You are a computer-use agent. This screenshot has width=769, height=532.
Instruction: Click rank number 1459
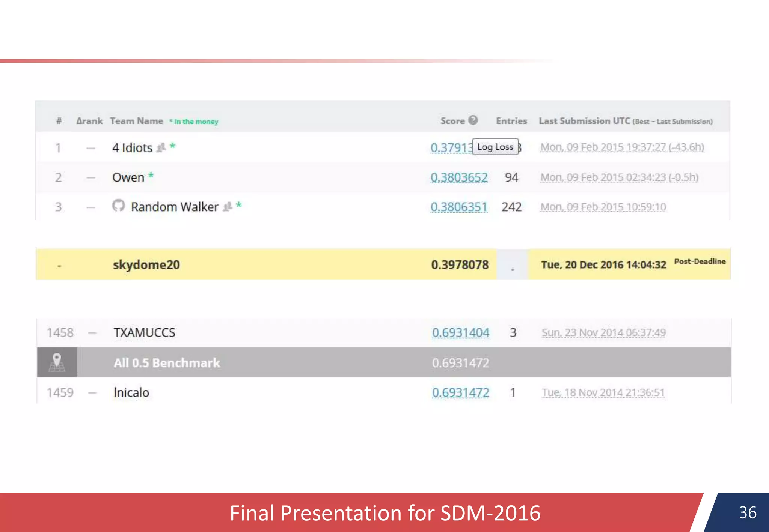(x=60, y=392)
